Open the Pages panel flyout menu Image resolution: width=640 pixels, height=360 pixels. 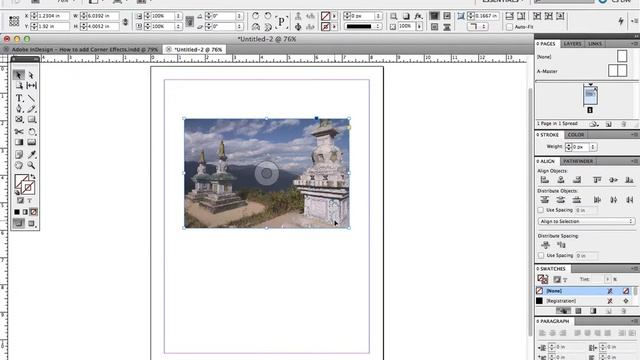[634, 43]
